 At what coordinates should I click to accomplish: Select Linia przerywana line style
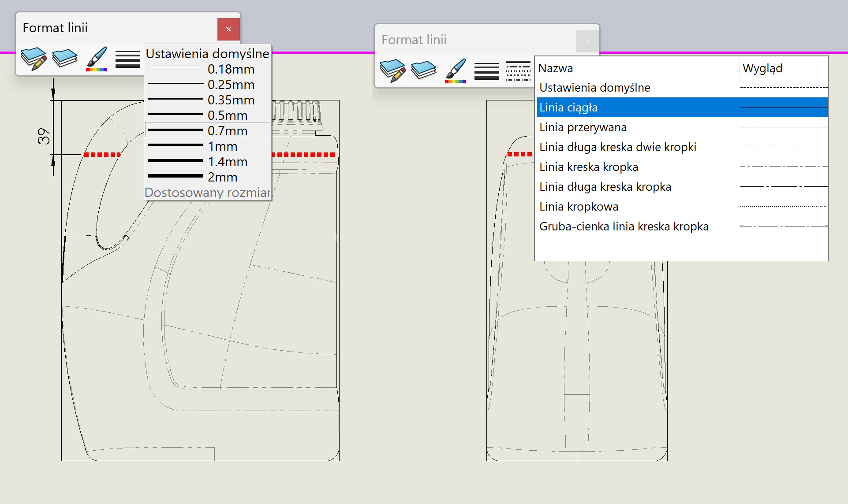coord(583,127)
